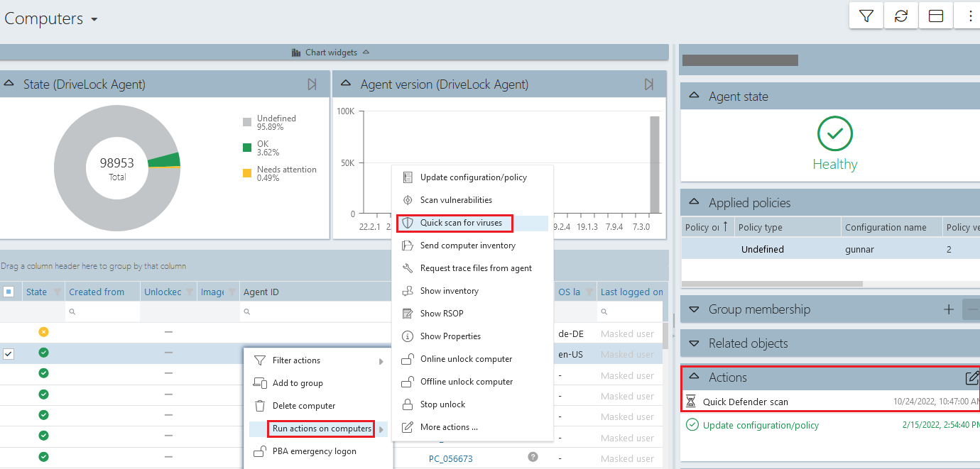Click gray Undefined legend swatch
Image resolution: width=980 pixels, height=469 pixels.
click(x=247, y=123)
